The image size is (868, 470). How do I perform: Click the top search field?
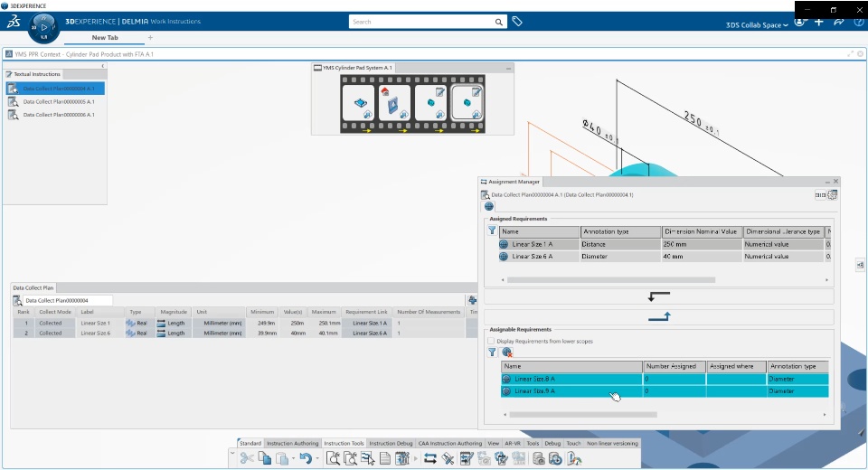422,22
